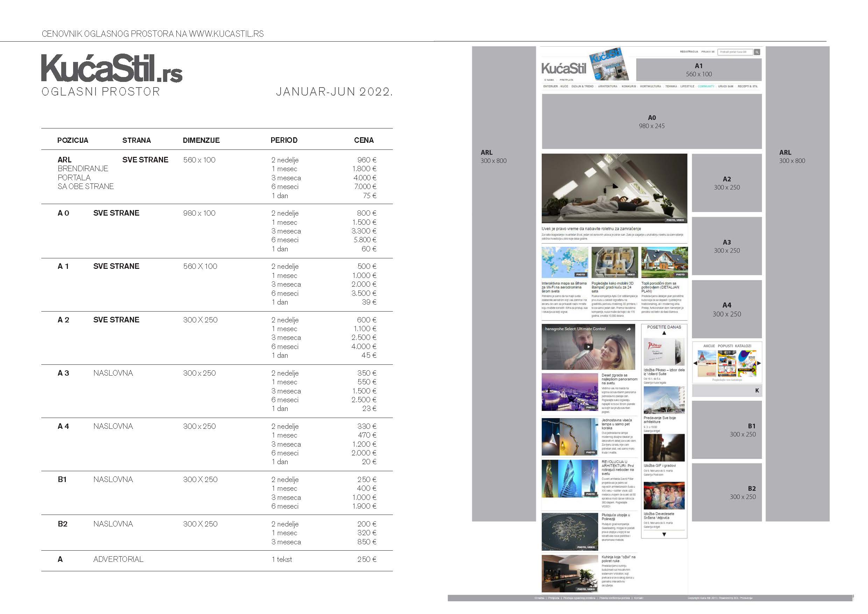Click the '1.800 €' price in the ARL row
Screen dimensions: 868x614
click(x=364, y=169)
